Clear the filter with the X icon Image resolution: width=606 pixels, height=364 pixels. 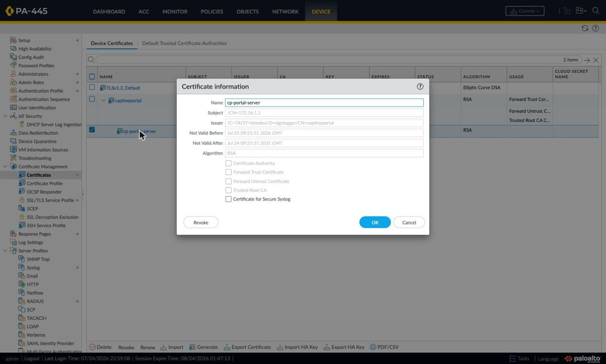pyautogui.click(x=596, y=60)
